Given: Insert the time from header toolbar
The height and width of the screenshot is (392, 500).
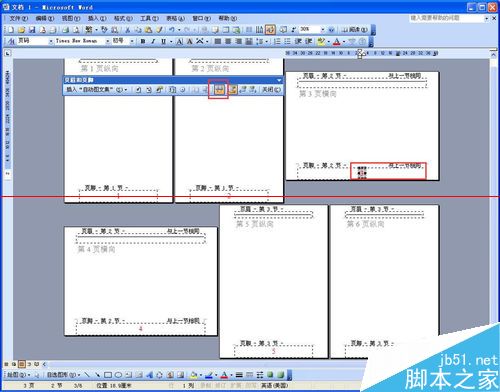Looking at the screenshot, I should click(183, 90).
